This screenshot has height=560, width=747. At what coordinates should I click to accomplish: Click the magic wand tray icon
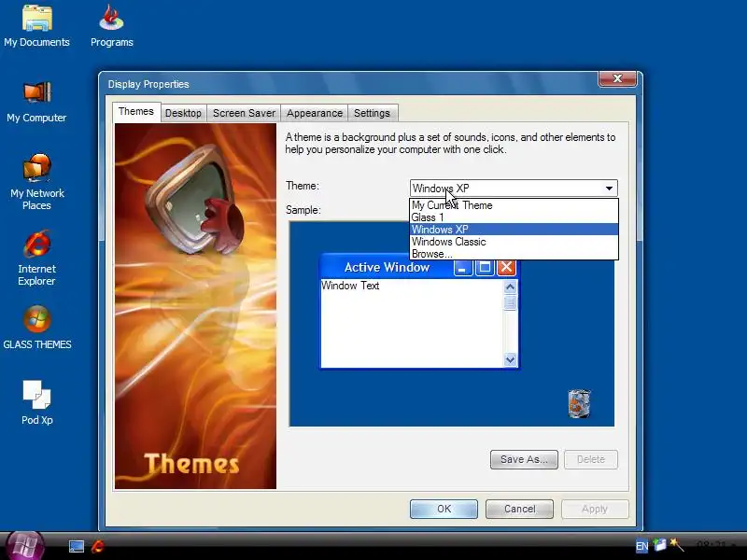pos(676,544)
